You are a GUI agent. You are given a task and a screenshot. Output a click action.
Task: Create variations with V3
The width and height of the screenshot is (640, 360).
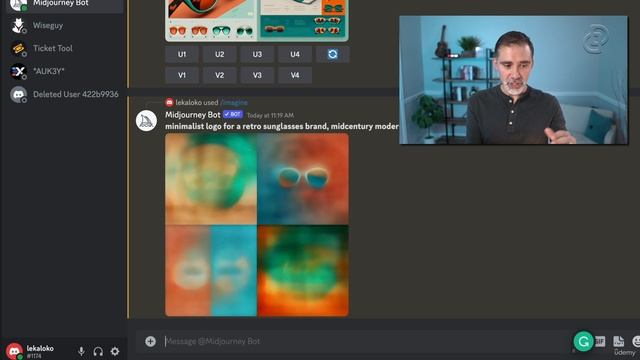point(257,75)
